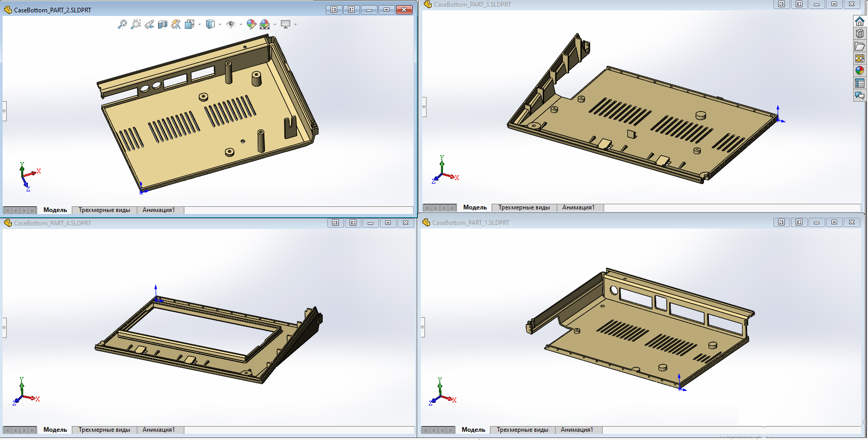Click the PART_1 left panel splitter handle
The height and width of the screenshot is (440, 868).
(423, 327)
